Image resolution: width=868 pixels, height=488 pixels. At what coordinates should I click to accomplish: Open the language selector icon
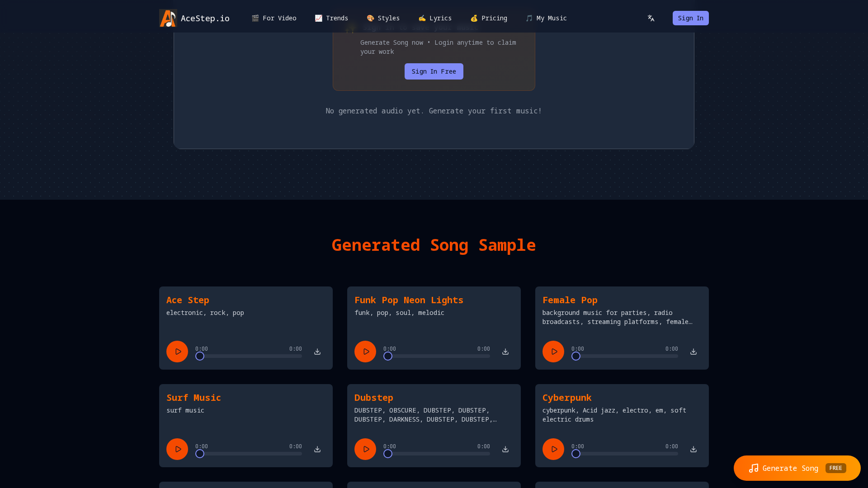click(x=651, y=18)
